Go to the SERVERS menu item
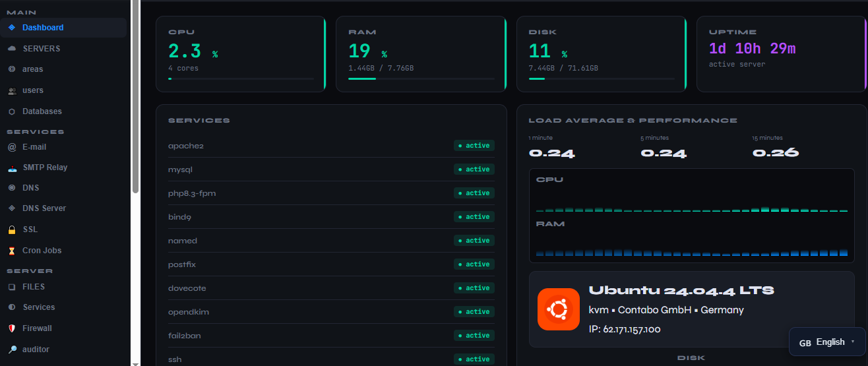The image size is (868, 366). 64,49
